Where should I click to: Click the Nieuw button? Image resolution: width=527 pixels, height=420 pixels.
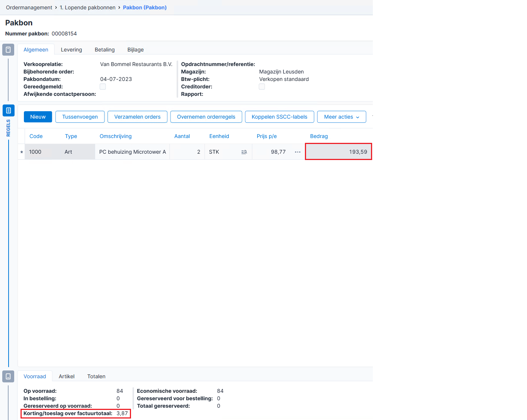point(38,117)
